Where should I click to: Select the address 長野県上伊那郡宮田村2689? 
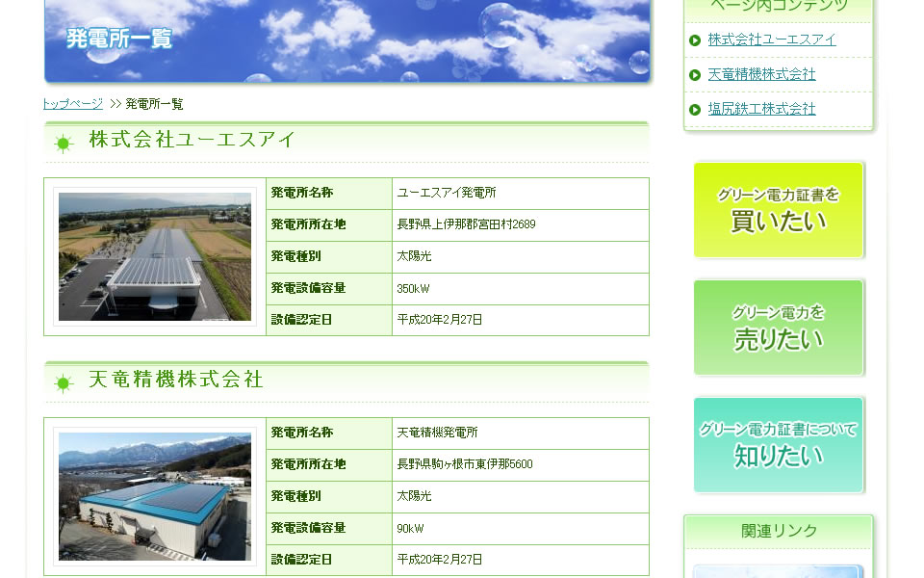click(466, 224)
